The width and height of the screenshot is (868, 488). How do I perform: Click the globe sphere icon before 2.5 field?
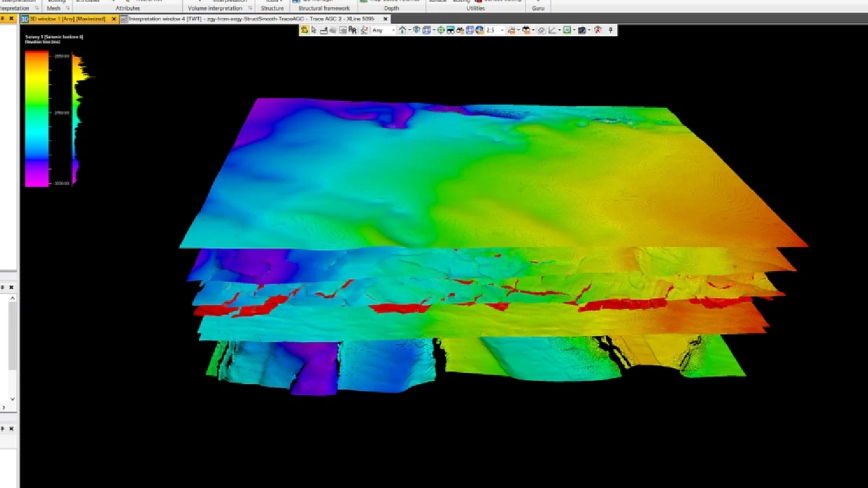(x=479, y=30)
